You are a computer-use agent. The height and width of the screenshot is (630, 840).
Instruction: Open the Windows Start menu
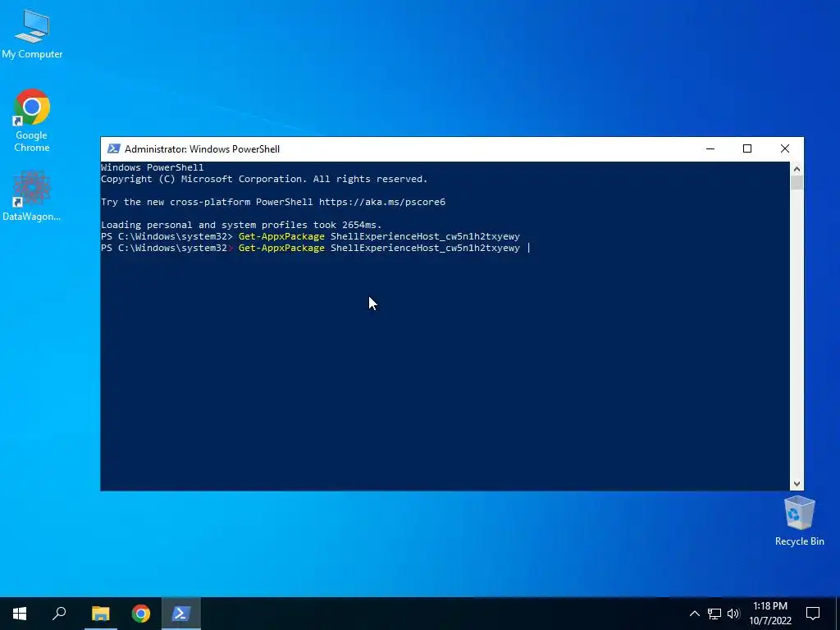pyautogui.click(x=20, y=614)
